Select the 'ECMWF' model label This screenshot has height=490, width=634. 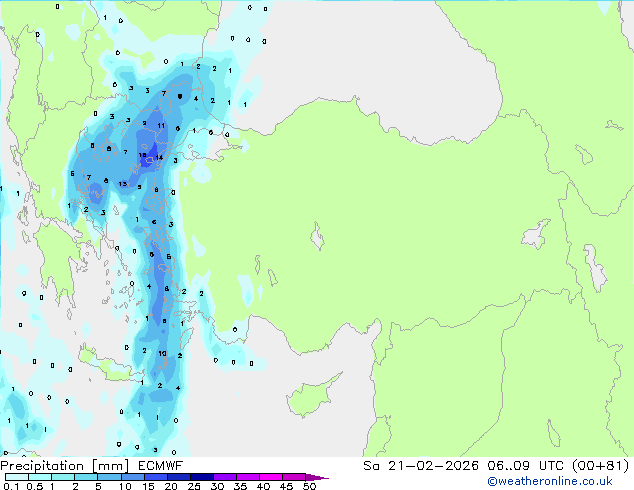(161, 466)
